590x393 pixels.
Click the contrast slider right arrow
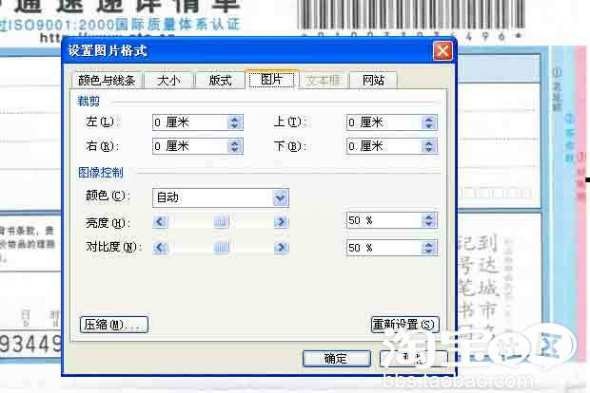click(281, 248)
